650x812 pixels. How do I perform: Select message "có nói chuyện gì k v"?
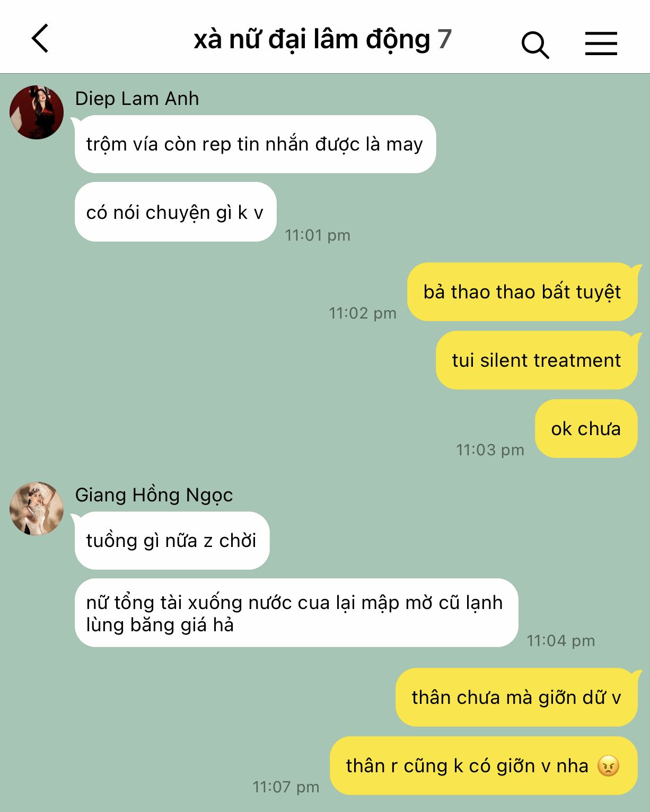pos(175,212)
